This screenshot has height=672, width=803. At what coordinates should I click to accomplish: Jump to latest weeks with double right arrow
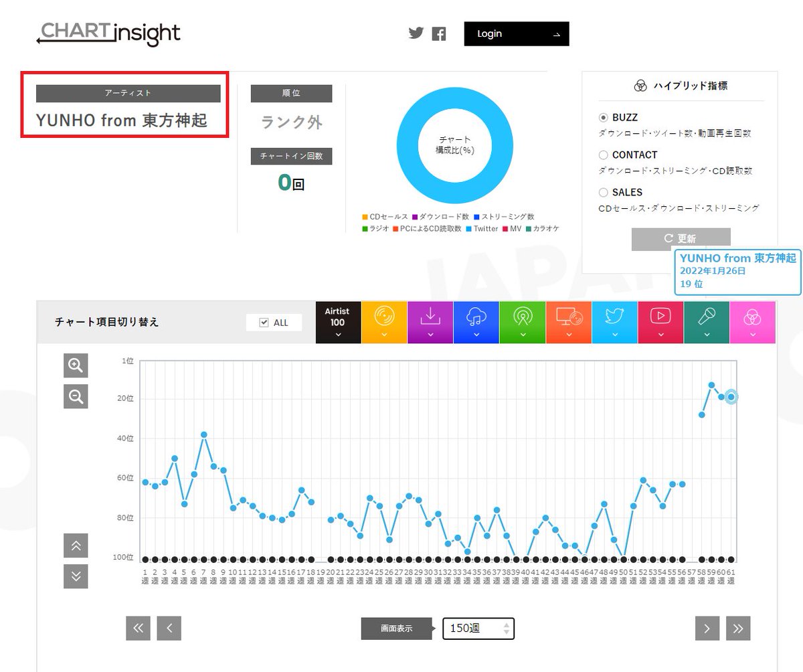[x=738, y=628]
